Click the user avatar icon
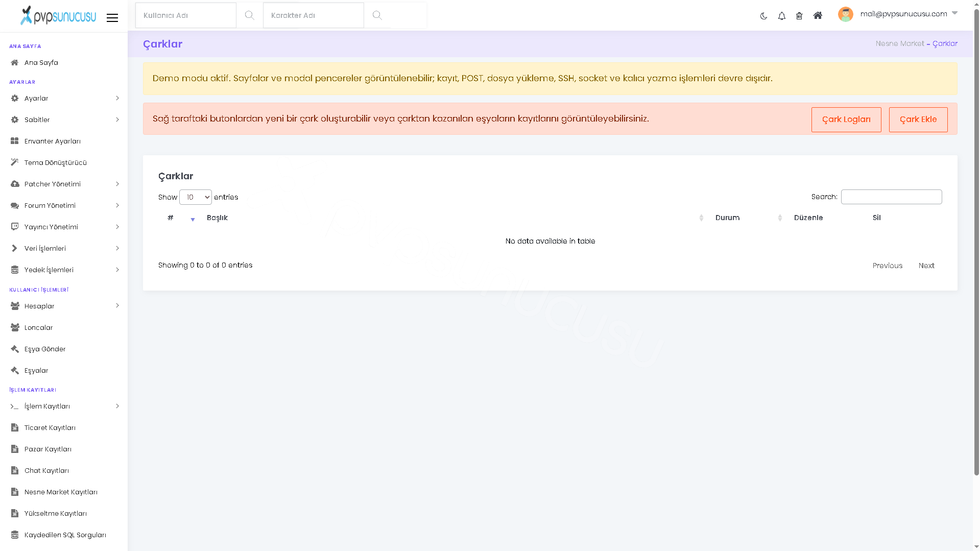The width and height of the screenshot is (980, 551). click(x=845, y=14)
